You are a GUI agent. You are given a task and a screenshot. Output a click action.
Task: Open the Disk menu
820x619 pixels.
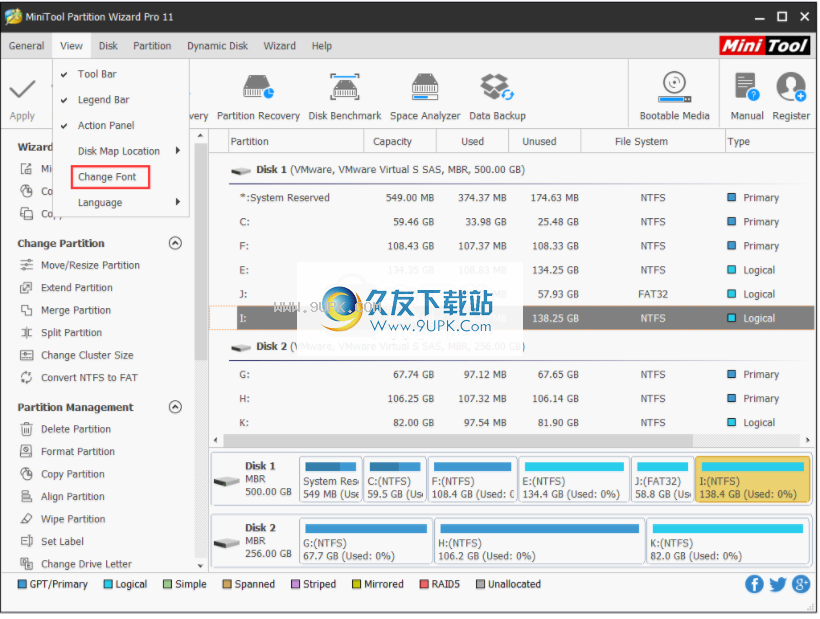click(108, 46)
